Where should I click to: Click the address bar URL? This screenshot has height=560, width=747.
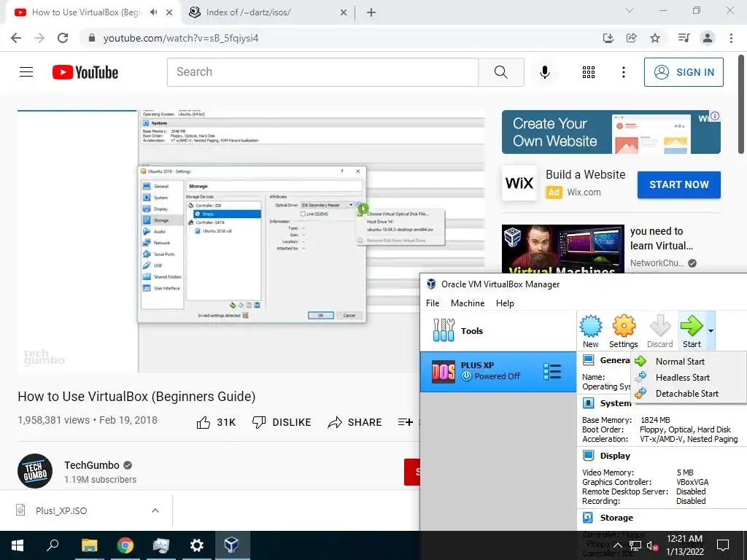181,38
